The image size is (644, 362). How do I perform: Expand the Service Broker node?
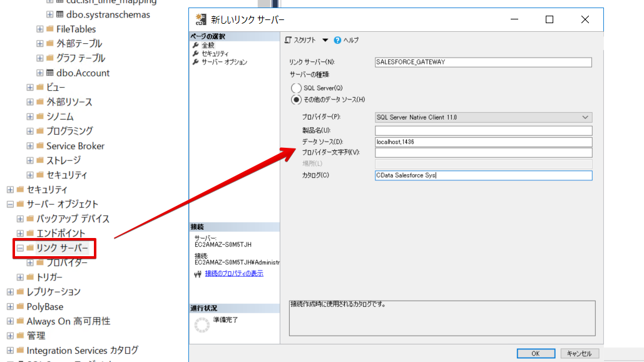[x=30, y=145]
